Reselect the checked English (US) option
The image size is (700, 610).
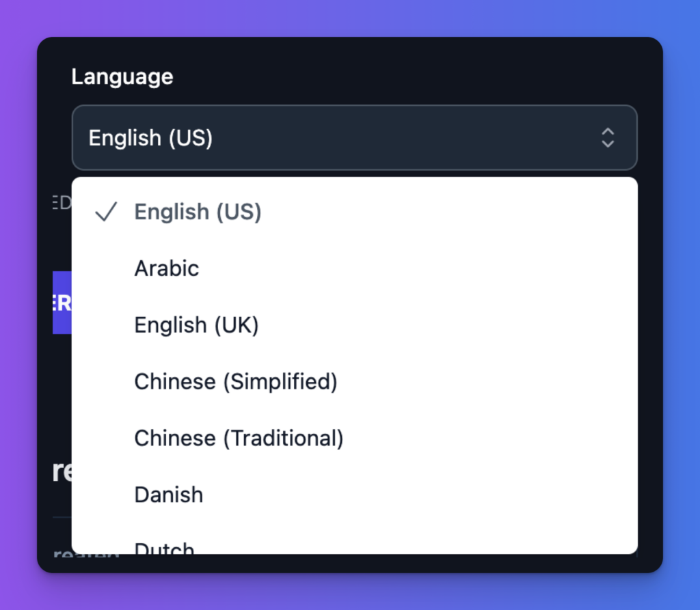[x=198, y=212]
